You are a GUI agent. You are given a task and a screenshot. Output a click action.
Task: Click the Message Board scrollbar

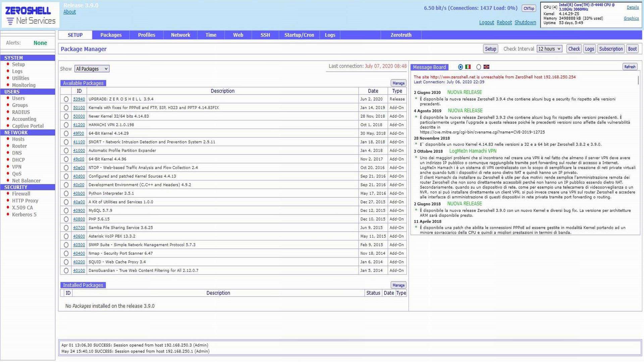tap(638, 80)
